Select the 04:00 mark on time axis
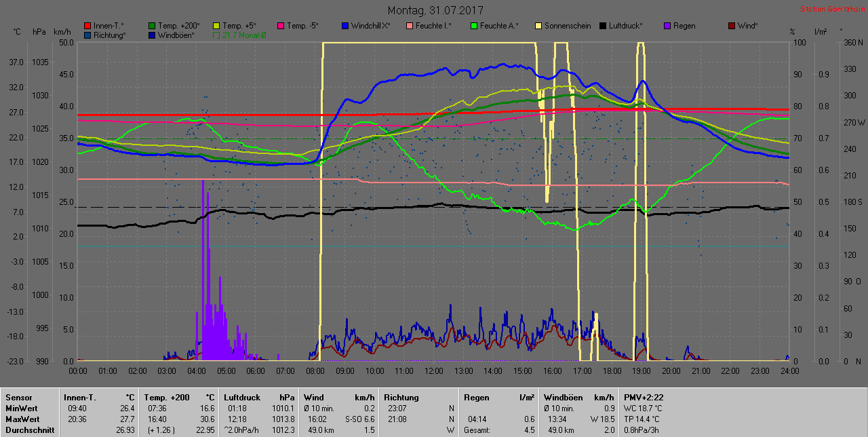The image size is (868, 437). pos(196,371)
